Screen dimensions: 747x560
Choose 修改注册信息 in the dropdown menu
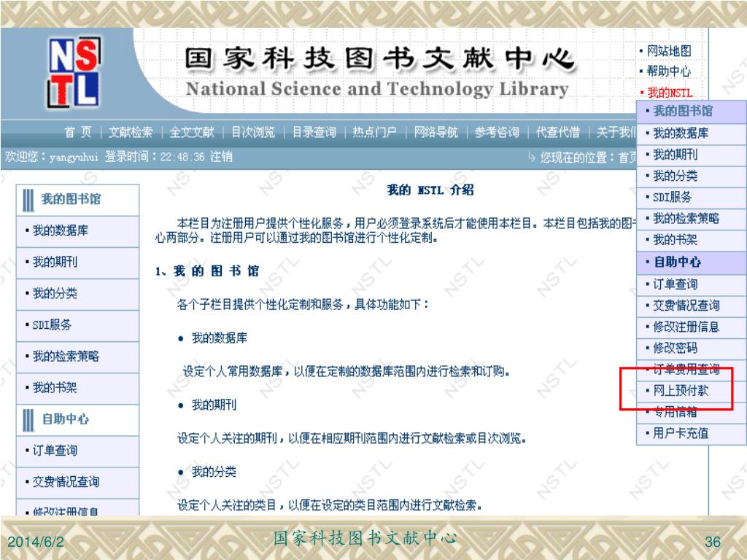[692, 327]
